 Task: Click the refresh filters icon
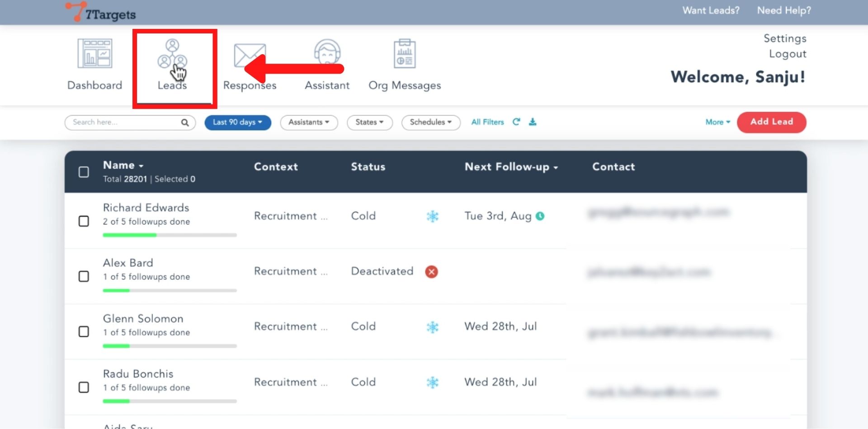point(516,122)
